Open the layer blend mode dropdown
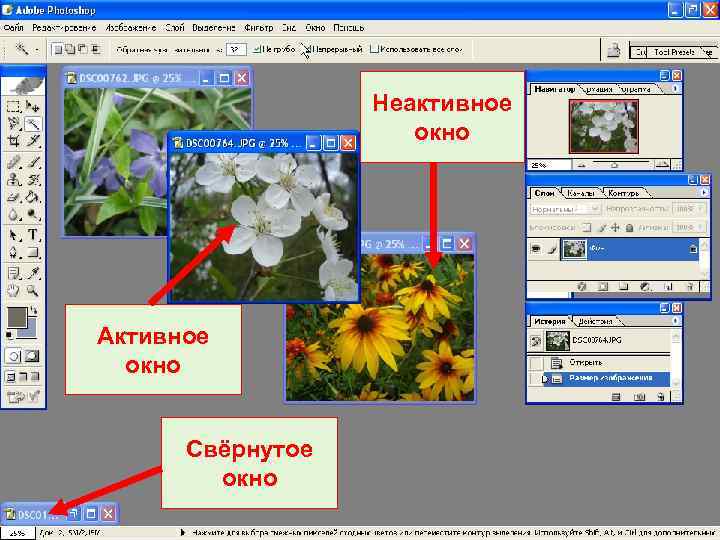The height and width of the screenshot is (540, 720). [x=565, y=209]
